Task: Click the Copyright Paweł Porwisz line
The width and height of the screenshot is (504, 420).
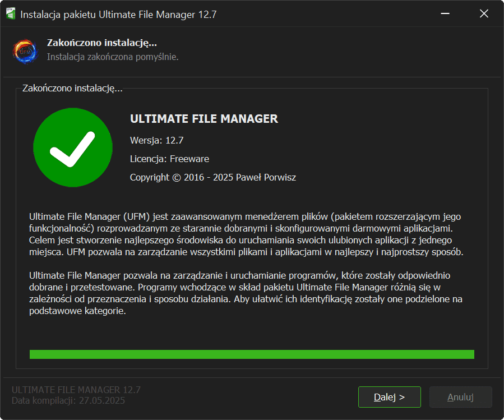Action: click(x=212, y=177)
